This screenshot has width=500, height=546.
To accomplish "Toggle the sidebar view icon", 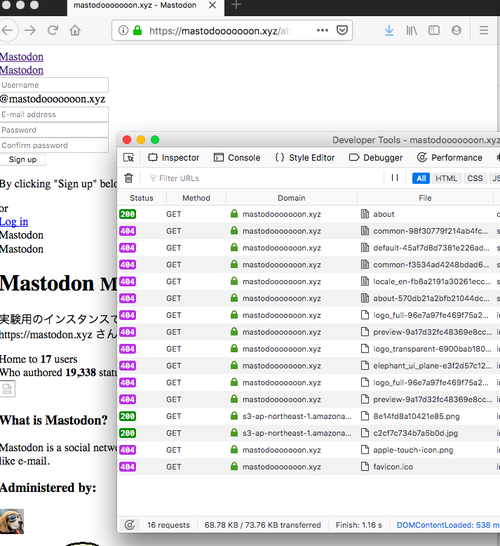I will click(x=434, y=31).
